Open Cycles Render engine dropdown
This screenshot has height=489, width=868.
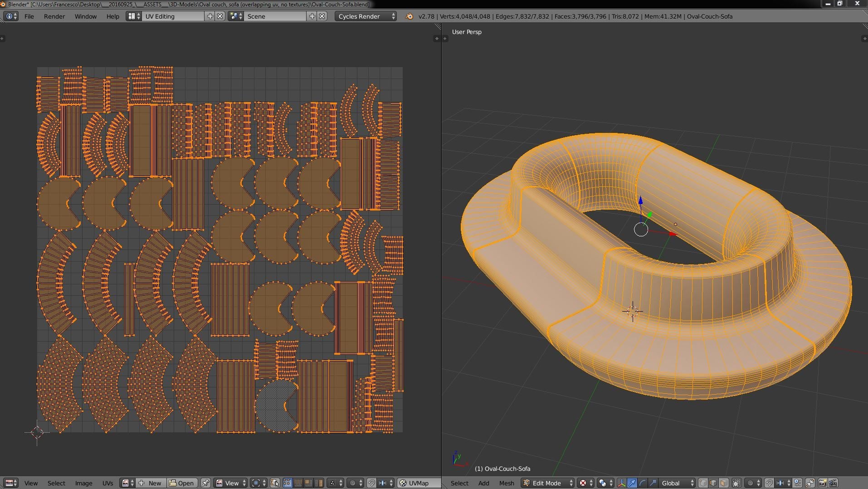coord(366,16)
